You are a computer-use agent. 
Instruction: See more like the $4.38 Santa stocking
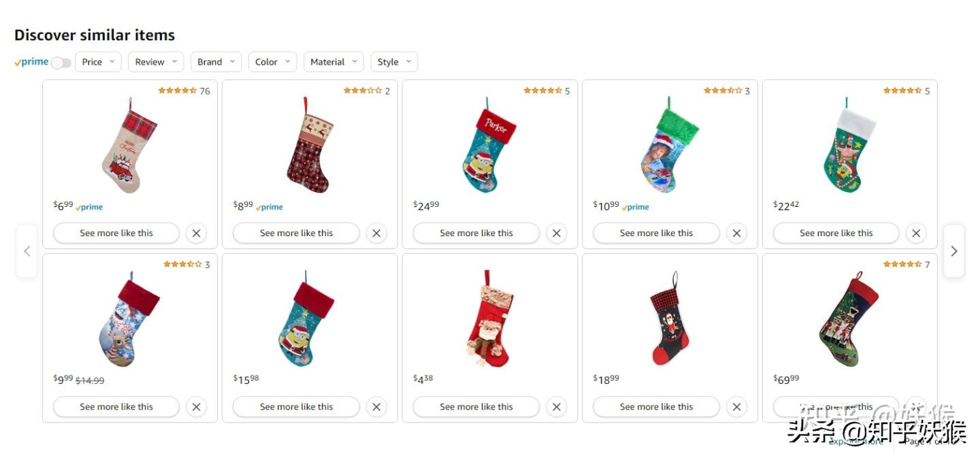click(476, 407)
